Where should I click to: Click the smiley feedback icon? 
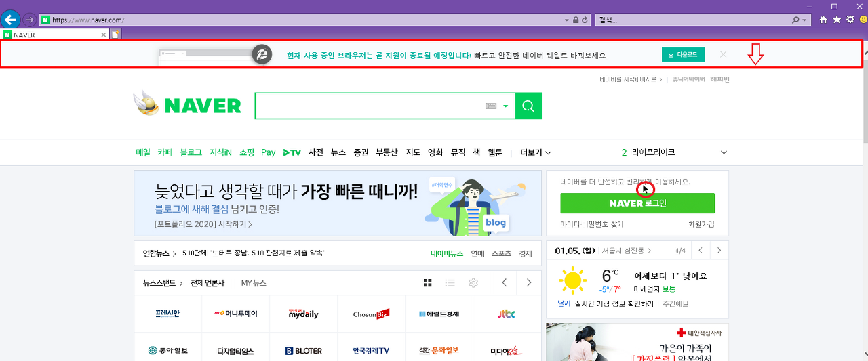coord(863,20)
